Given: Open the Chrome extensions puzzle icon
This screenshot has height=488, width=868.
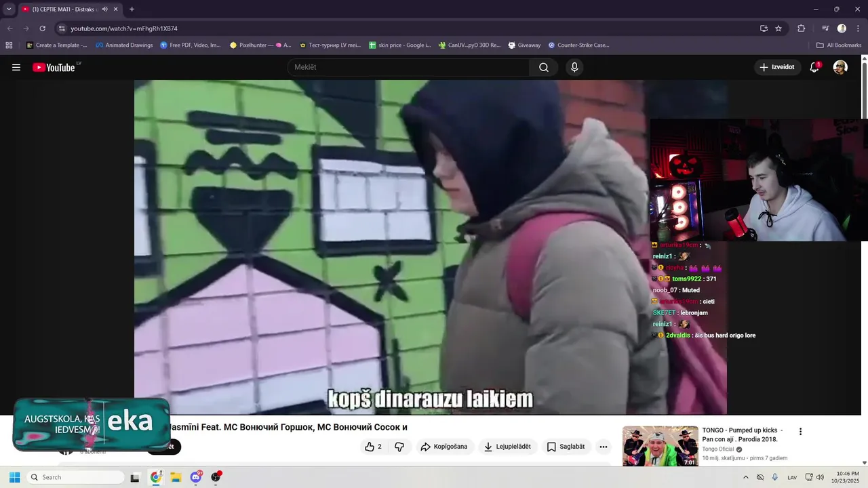Looking at the screenshot, I should coord(801,28).
